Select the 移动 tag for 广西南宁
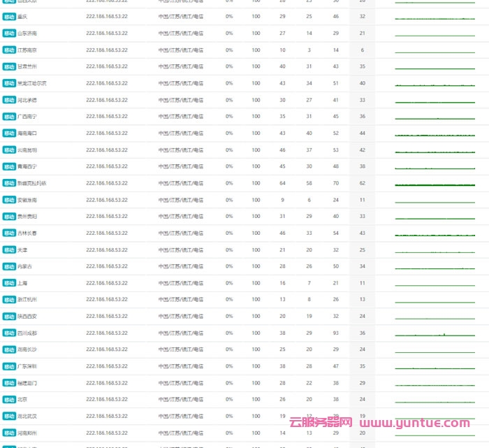 [8, 117]
